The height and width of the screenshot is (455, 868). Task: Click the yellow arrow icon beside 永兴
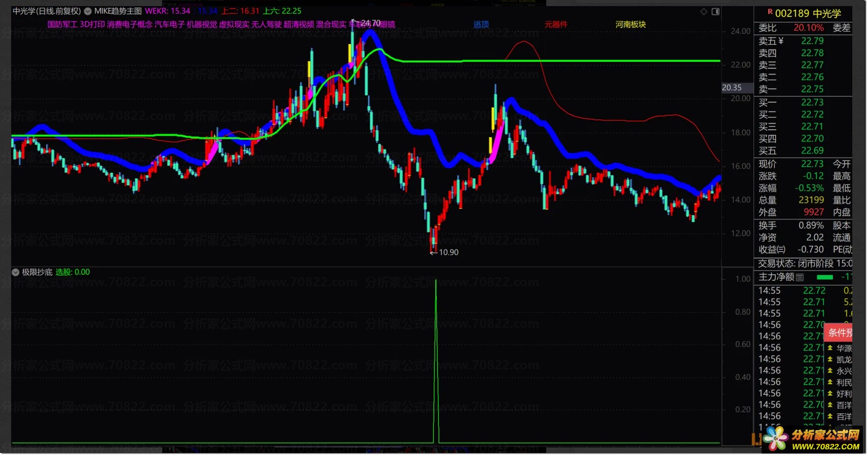click(830, 371)
